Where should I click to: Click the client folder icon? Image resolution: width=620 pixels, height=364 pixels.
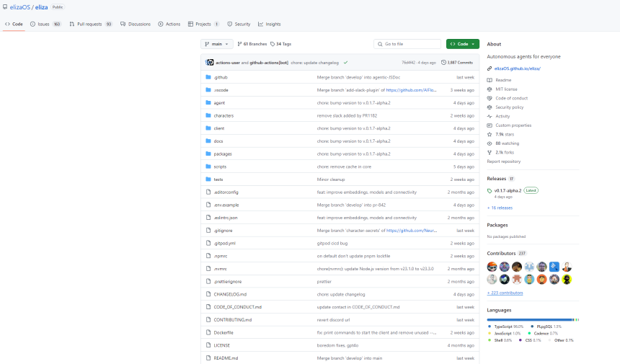208,128
